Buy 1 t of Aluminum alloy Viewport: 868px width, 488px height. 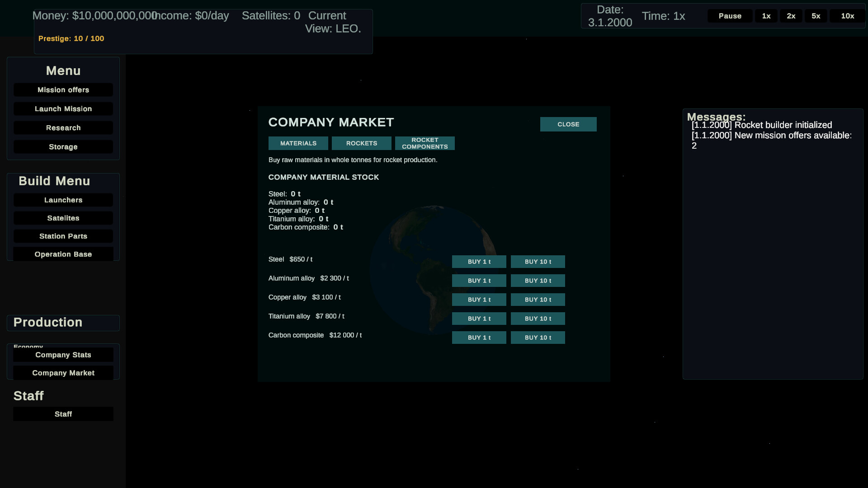click(479, 281)
